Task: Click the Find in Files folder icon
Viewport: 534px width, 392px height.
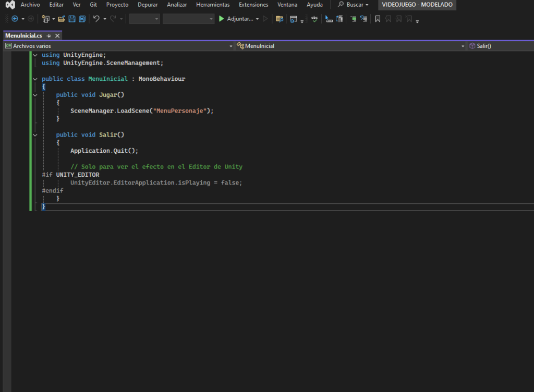Action: coord(280,19)
